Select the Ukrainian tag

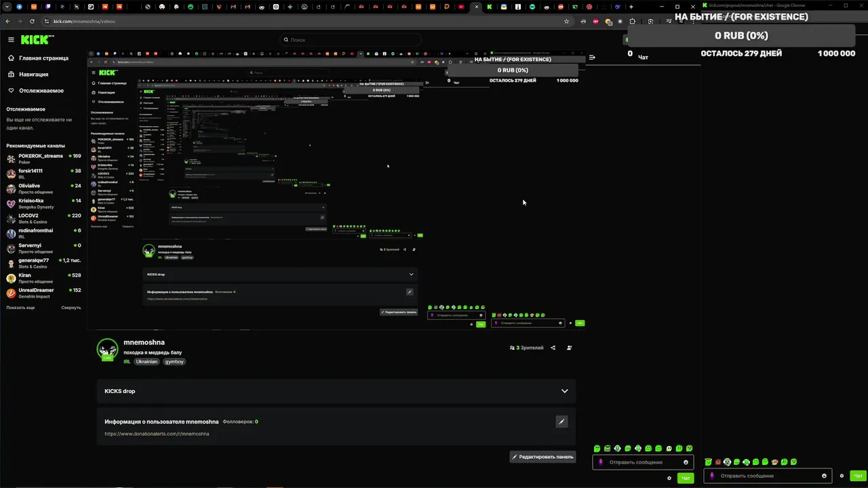(x=146, y=362)
